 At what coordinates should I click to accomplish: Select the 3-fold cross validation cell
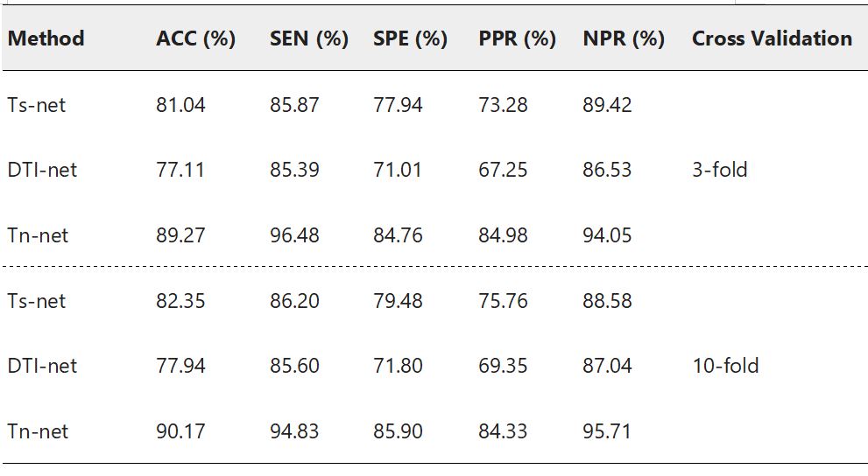click(719, 170)
